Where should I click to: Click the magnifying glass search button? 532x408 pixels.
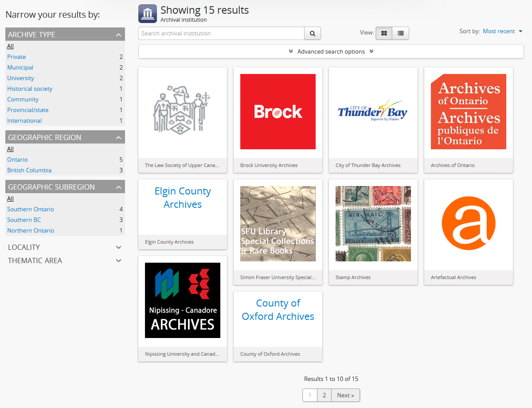pyautogui.click(x=313, y=33)
